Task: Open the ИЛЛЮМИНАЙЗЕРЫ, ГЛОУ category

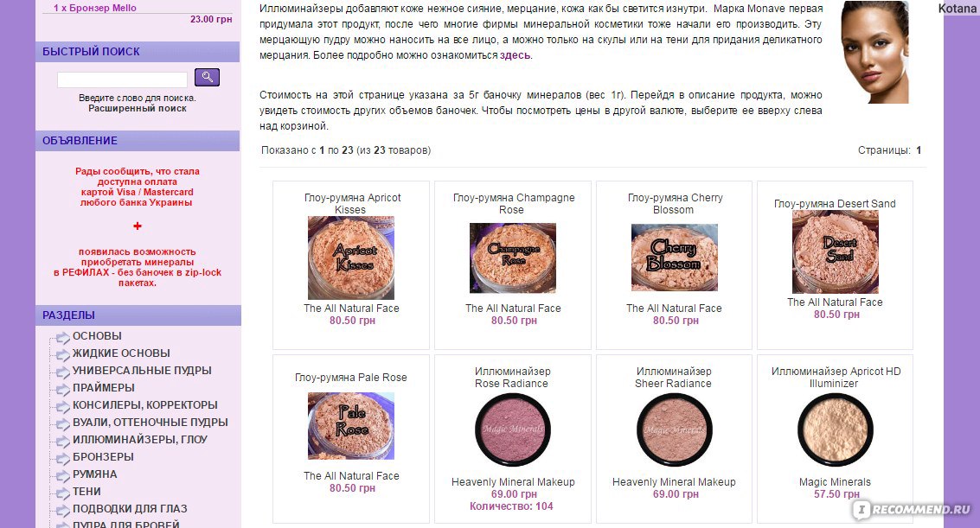Action: click(x=140, y=439)
